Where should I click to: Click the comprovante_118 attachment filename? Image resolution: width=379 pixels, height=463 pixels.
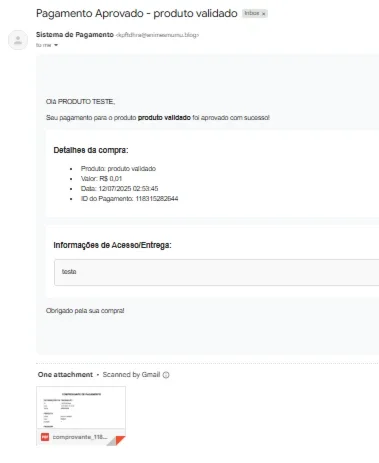[80, 437]
